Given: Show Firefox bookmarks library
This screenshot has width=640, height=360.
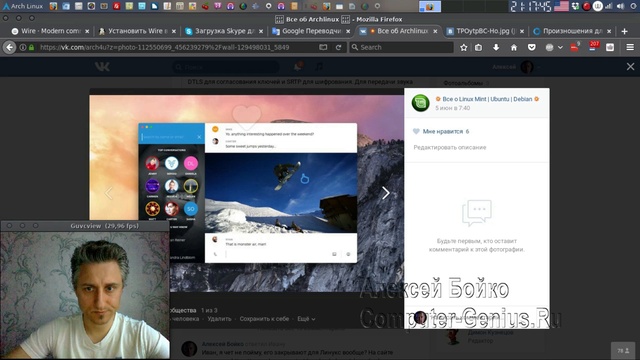Looking at the screenshot, I should click(478, 47).
